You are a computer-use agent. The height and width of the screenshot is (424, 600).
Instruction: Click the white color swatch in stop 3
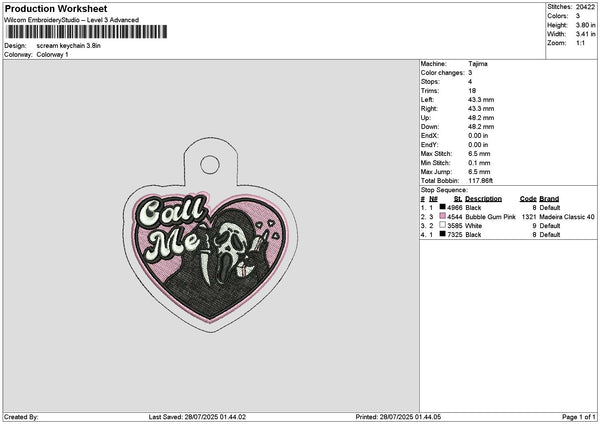[x=442, y=225]
